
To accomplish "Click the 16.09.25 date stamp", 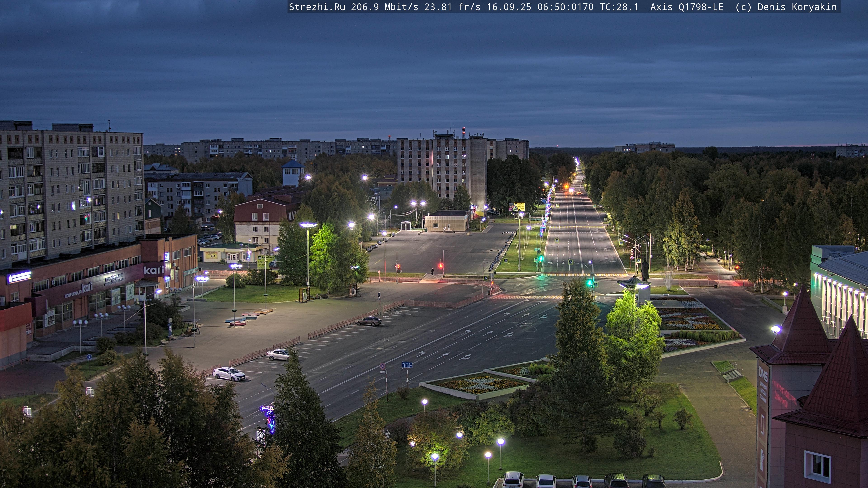I will point(509,7).
